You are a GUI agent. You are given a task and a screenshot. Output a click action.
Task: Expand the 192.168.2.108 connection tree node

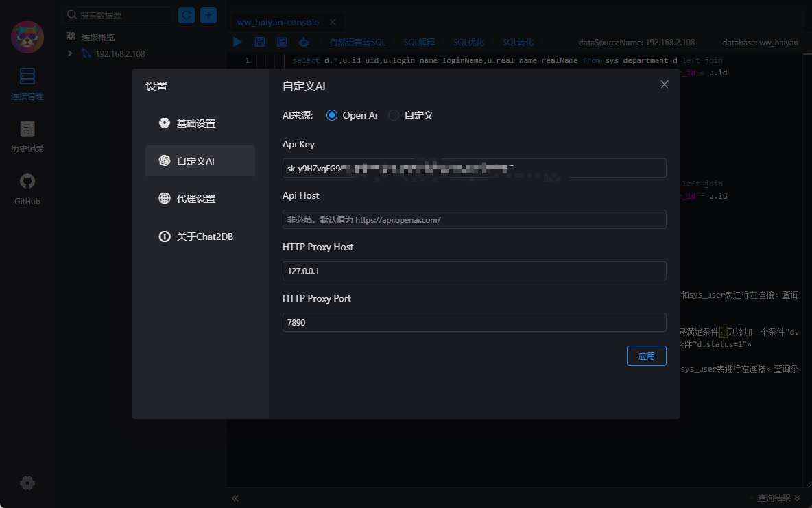point(70,53)
